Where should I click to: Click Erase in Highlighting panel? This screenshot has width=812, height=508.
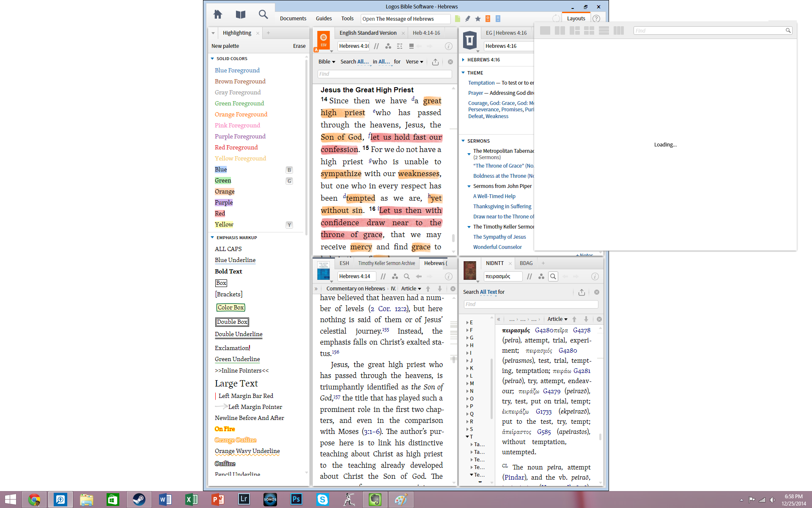click(x=299, y=46)
